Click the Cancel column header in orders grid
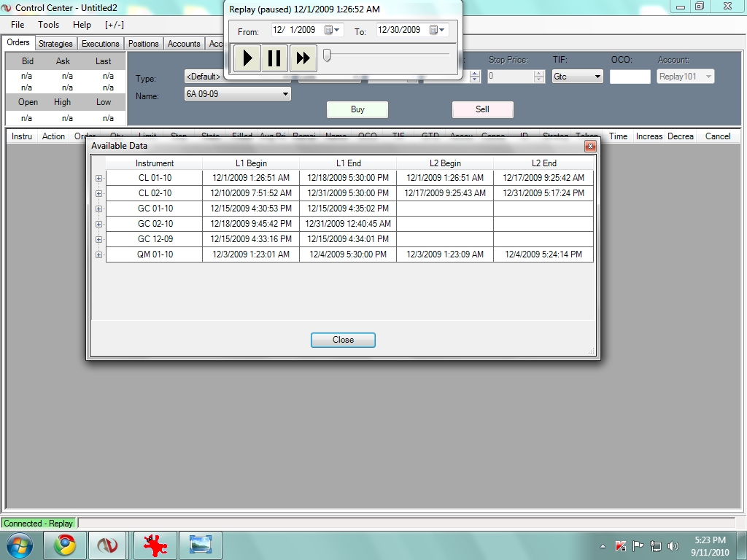The width and height of the screenshot is (747, 560). (x=718, y=136)
